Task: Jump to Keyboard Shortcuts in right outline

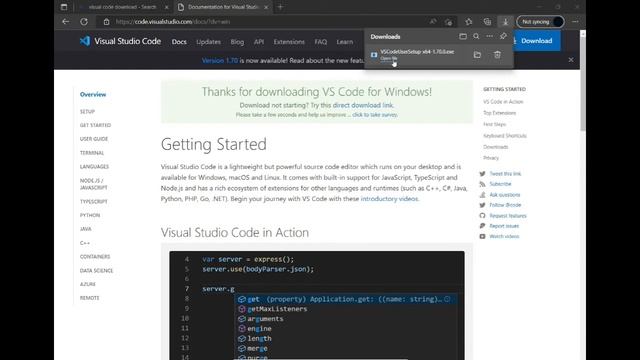Action: pyautogui.click(x=505, y=136)
